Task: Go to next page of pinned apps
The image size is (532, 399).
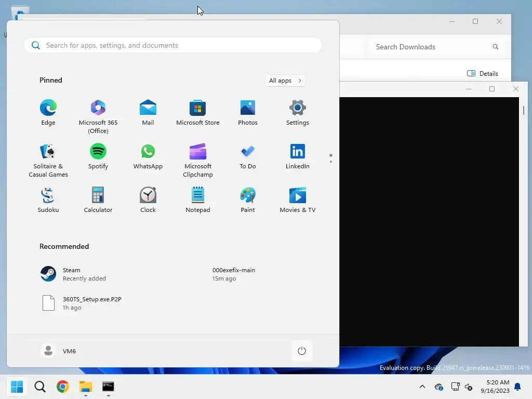Action: point(331,161)
